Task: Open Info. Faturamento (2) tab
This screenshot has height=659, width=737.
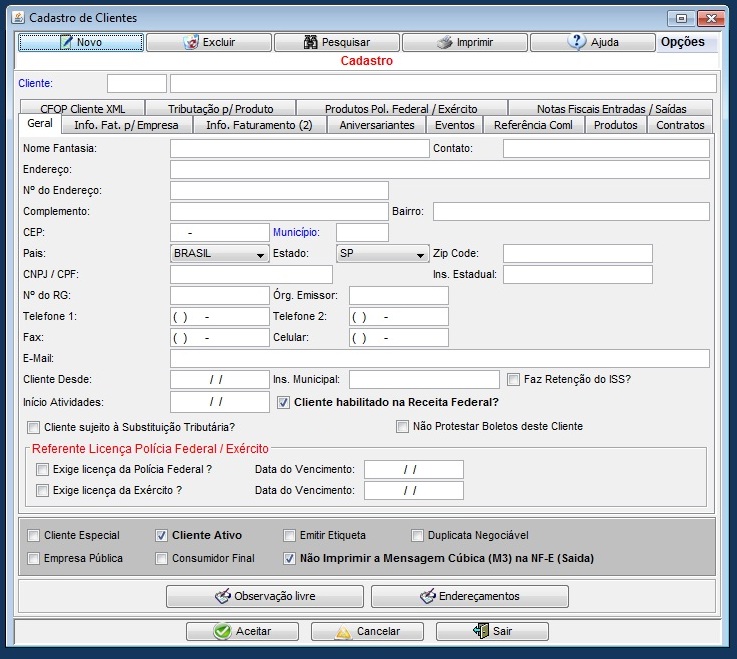Action: 259,125
